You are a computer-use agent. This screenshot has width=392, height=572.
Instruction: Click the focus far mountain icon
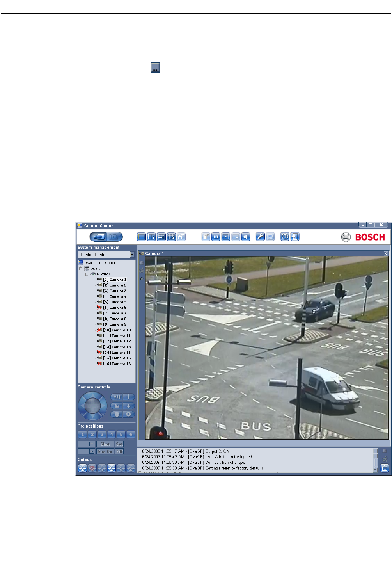tap(117, 406)
